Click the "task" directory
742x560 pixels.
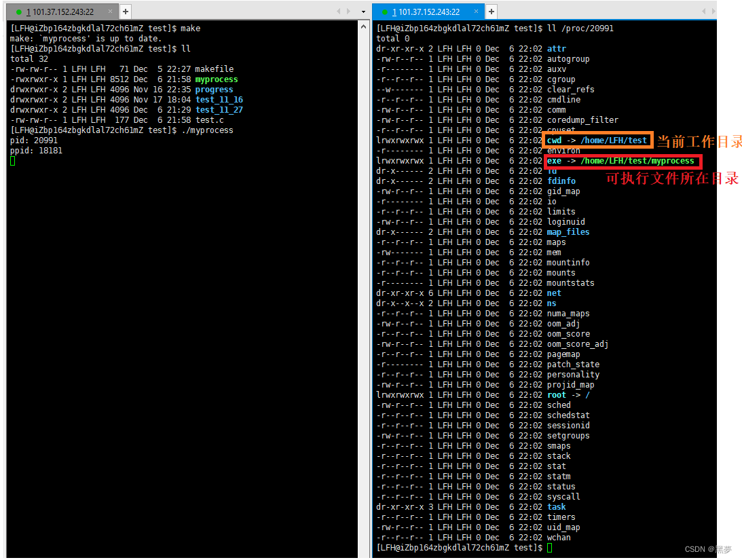(x=557, y=506)
